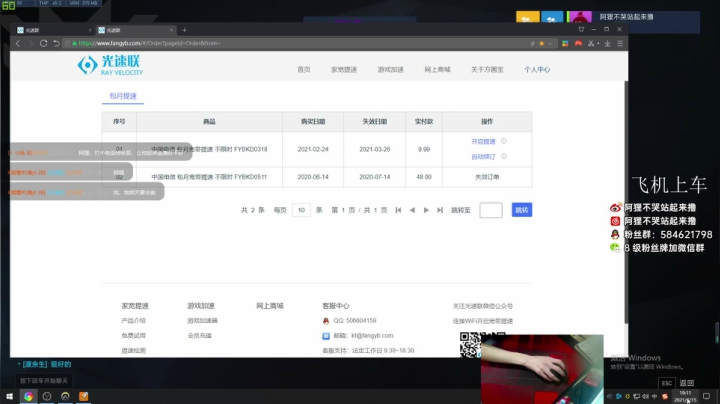
Task: Open the Windows notification center icon
Action: pyautogui.click(x=706, y=396)
